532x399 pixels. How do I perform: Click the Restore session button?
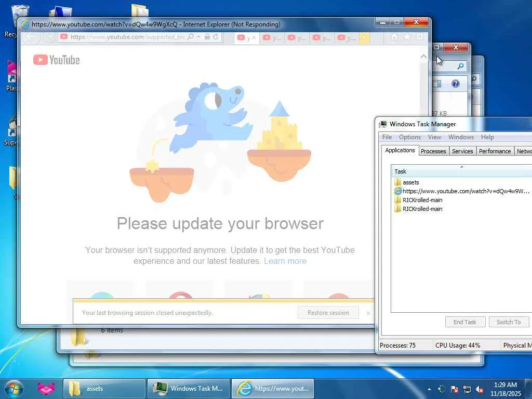pyautogui.click(x=328, y=312)
